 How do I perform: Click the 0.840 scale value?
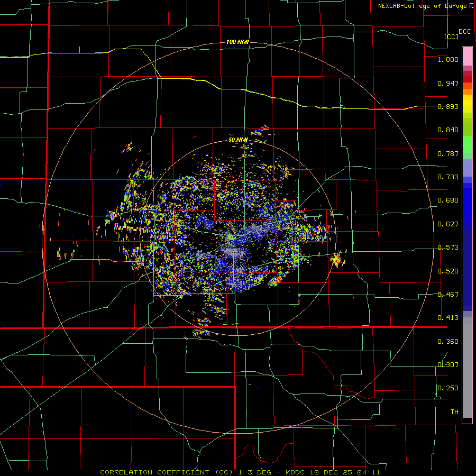(448, 130)
